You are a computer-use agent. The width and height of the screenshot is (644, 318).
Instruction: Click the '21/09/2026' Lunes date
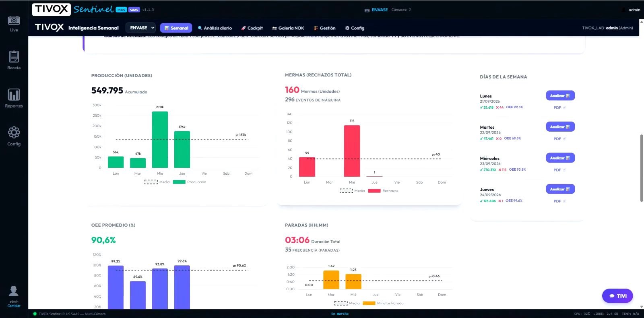coord(490,101)
